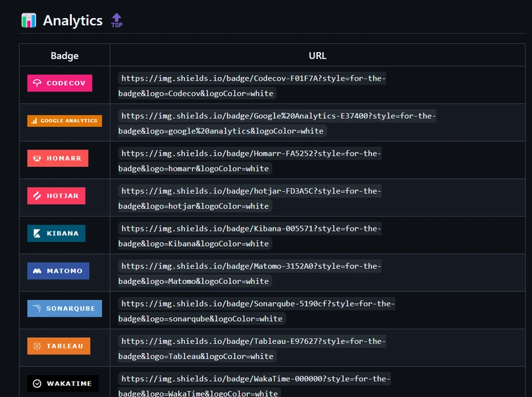Click the Kibana badge
This screenshot has width=532, height=397.
tap(57, 233)
